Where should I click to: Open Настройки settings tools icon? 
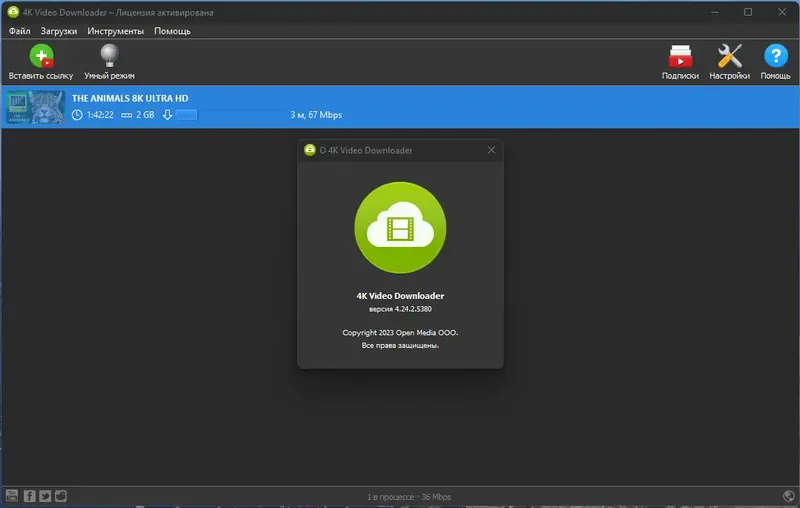coord(730,56)
